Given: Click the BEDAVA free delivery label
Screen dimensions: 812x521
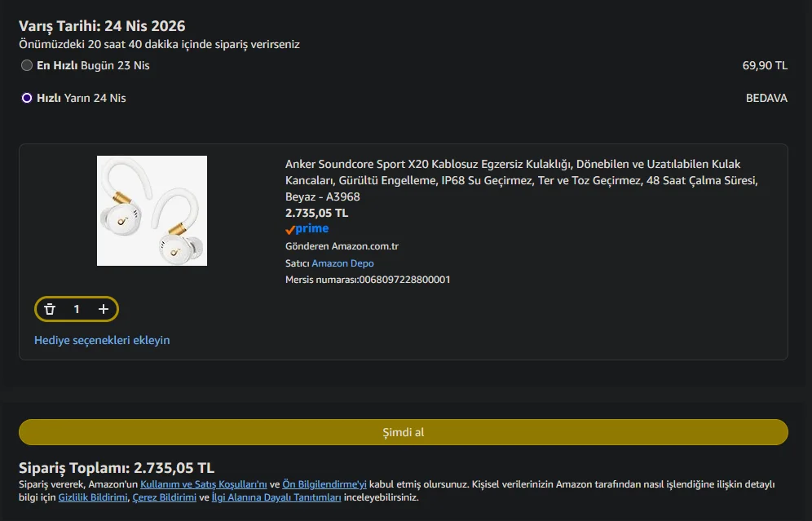Looking at the screenshot, I should [x=766, y=98].
